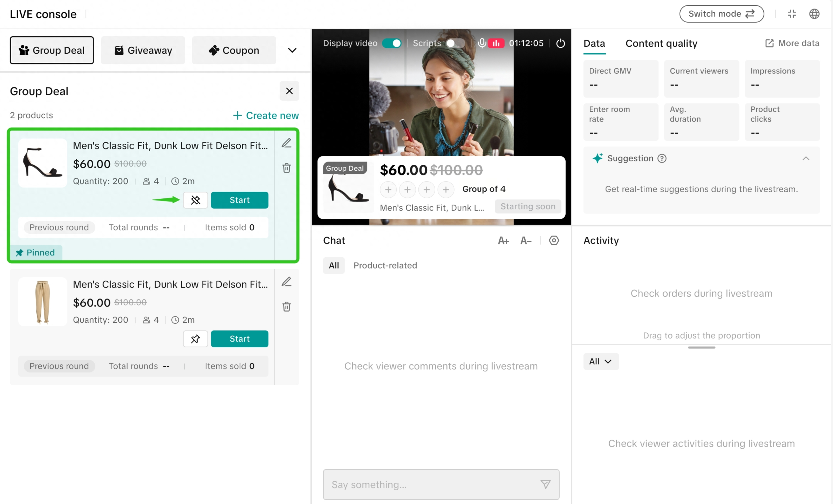Toggle the Display video switch

click(392, 43)
